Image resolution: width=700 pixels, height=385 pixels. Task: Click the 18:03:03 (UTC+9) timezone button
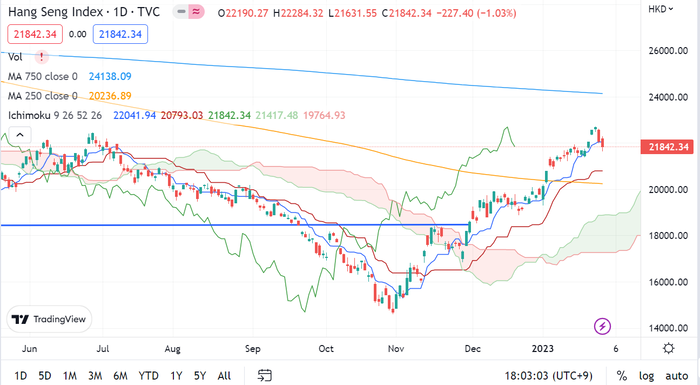coord(548,376)
